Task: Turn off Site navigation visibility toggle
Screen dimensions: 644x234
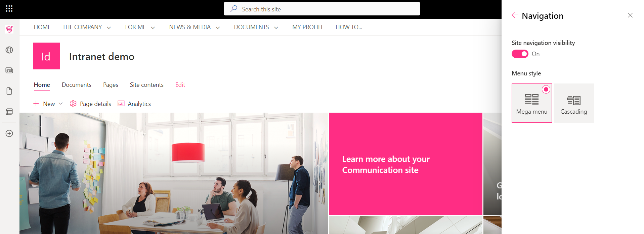Action: 520,54
